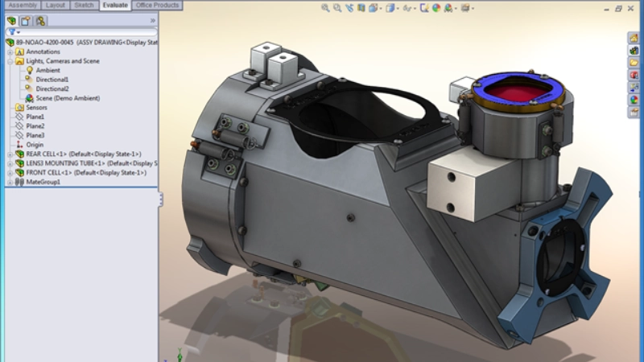Click the Zoom to Fit icon
The image size is (644, 362).
(325, 8)
